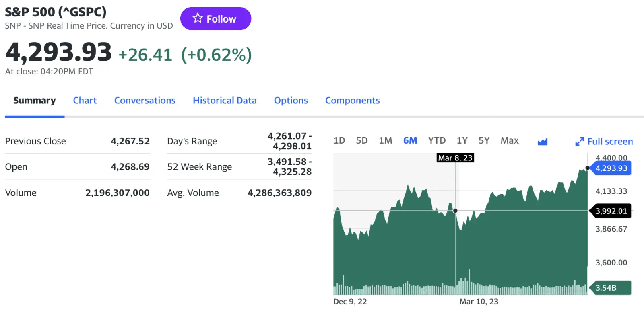Open the Chart tab

(x=85, y=101)
